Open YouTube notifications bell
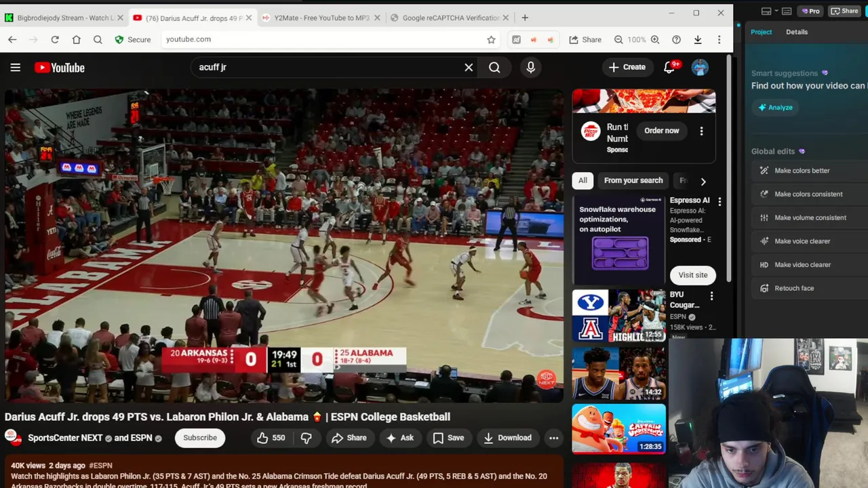 click(669, 67)
